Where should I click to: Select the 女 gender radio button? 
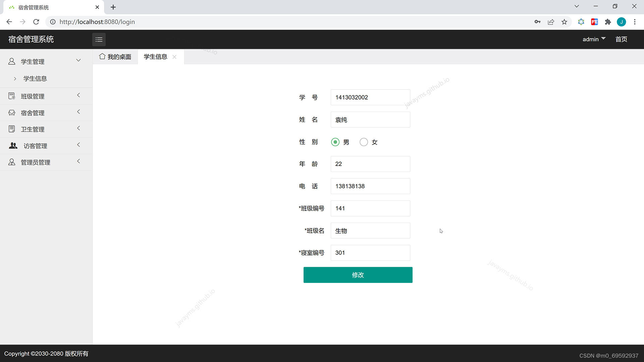(x=364, y=142)
